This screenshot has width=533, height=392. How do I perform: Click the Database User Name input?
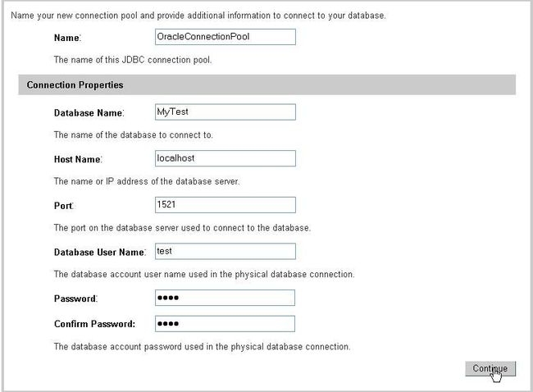[x=225, y=251]
